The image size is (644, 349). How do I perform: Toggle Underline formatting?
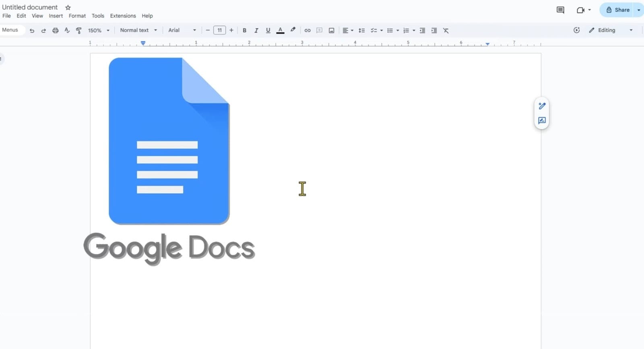tap(268, 30)
